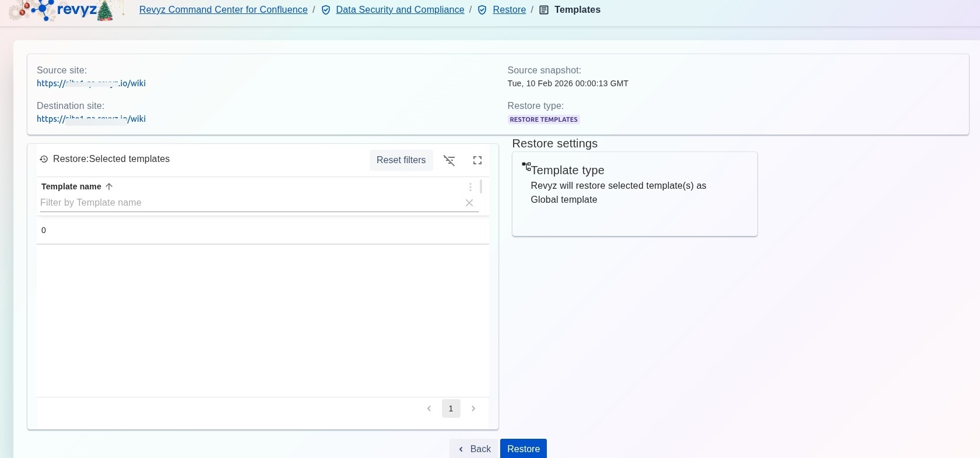This screenshot has height=458, width=980.
Task: Click the Templates breadcrumb icon
Action: [x=544, y=10]
